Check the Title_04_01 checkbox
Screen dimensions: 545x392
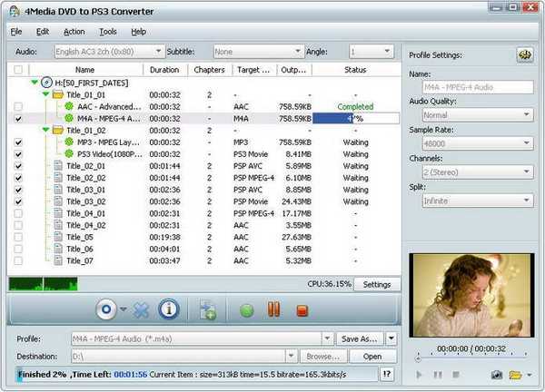(x=18, y=213)
